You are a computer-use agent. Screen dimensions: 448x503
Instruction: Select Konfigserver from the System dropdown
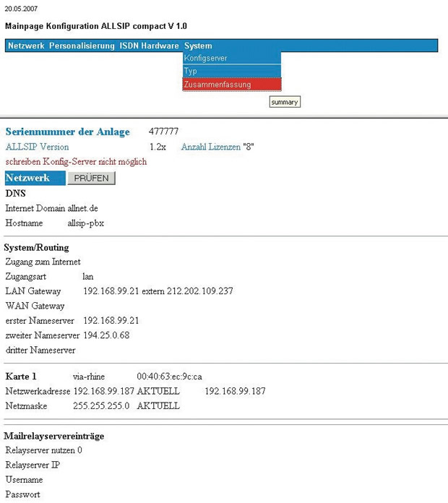coord(232,58)
